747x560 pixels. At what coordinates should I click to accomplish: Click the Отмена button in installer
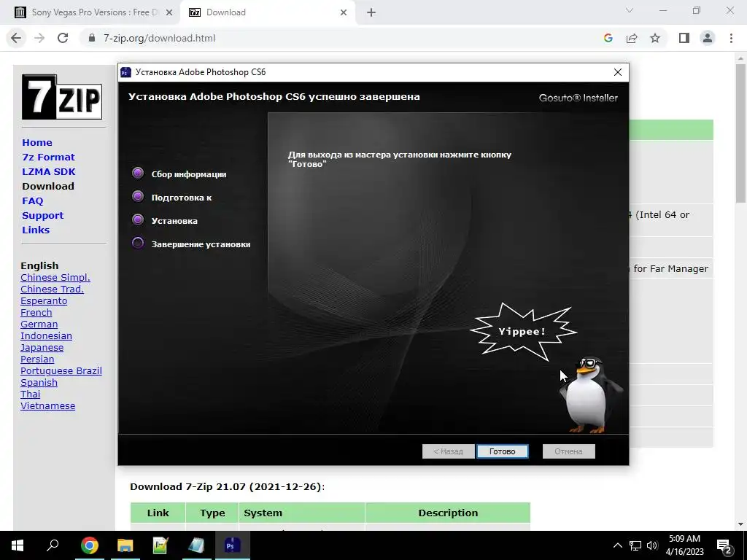click(x=569, y=451)
